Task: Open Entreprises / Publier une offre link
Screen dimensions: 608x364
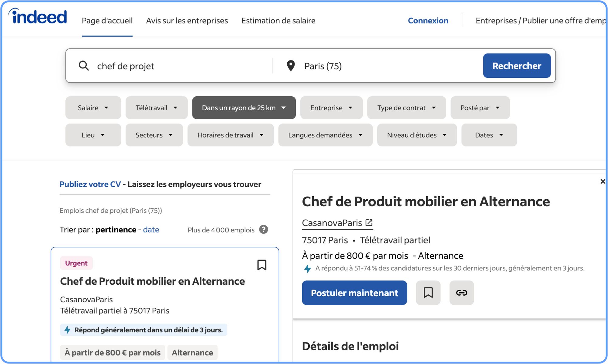Action: pos(541,21)
